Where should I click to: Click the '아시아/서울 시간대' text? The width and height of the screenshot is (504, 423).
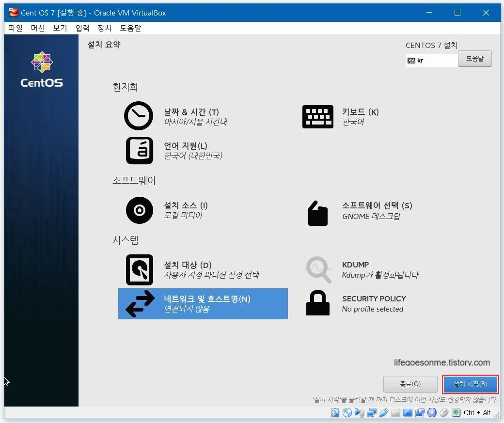195,122
